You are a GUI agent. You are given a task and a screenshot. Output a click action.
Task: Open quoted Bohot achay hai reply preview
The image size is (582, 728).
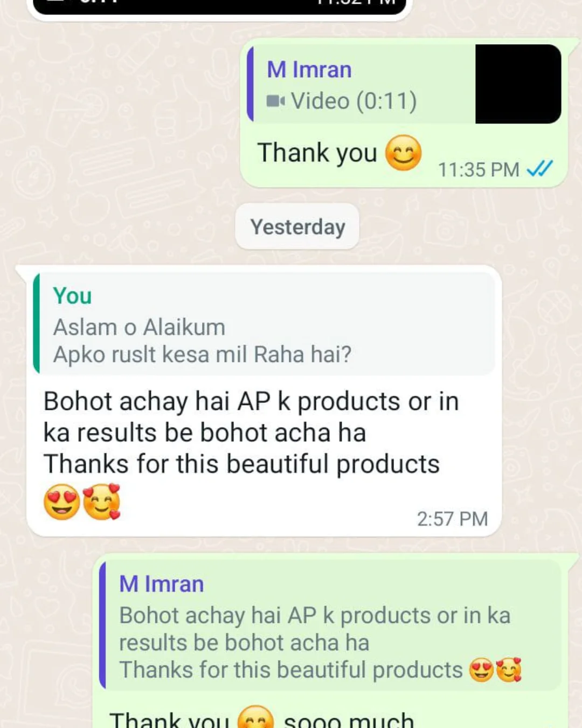pyautogui.click(x=330, y=626)
